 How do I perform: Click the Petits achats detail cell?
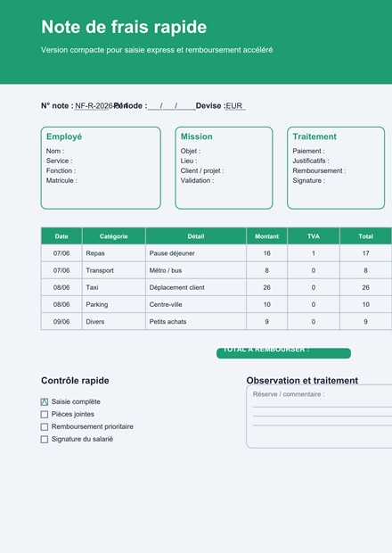(196, 322)
